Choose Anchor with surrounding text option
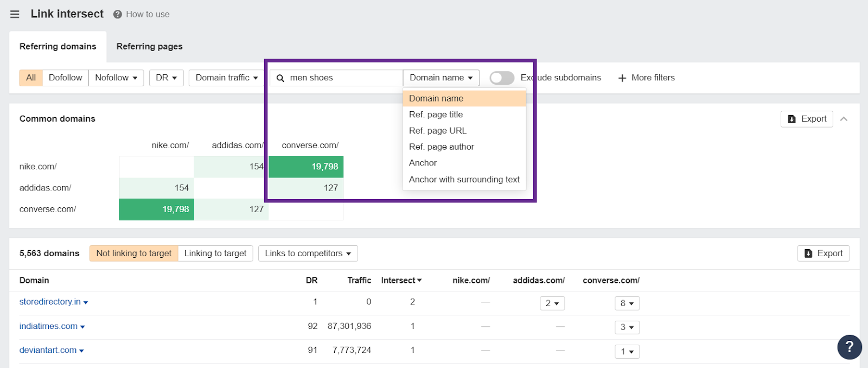The image size is (868, 368). 464,179
